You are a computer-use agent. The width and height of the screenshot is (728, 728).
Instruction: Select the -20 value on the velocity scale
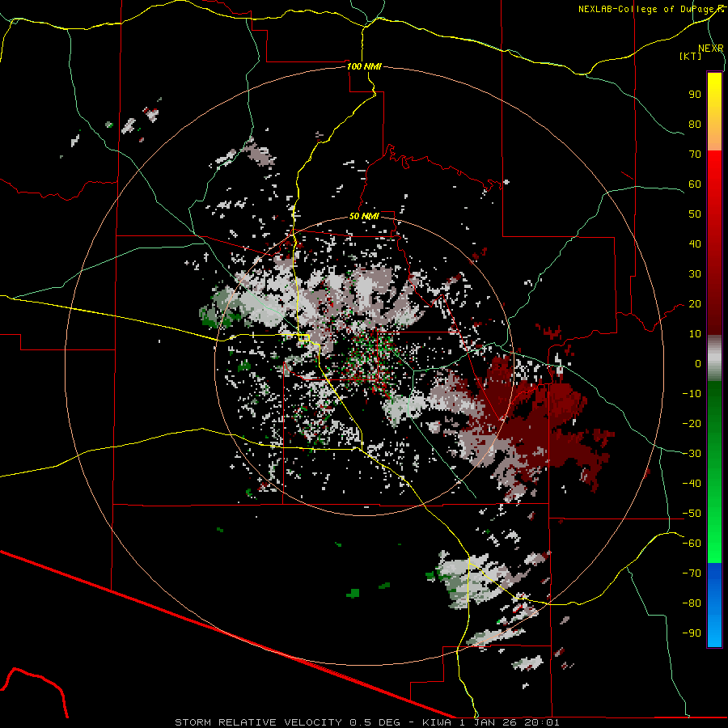pos(692,424)
